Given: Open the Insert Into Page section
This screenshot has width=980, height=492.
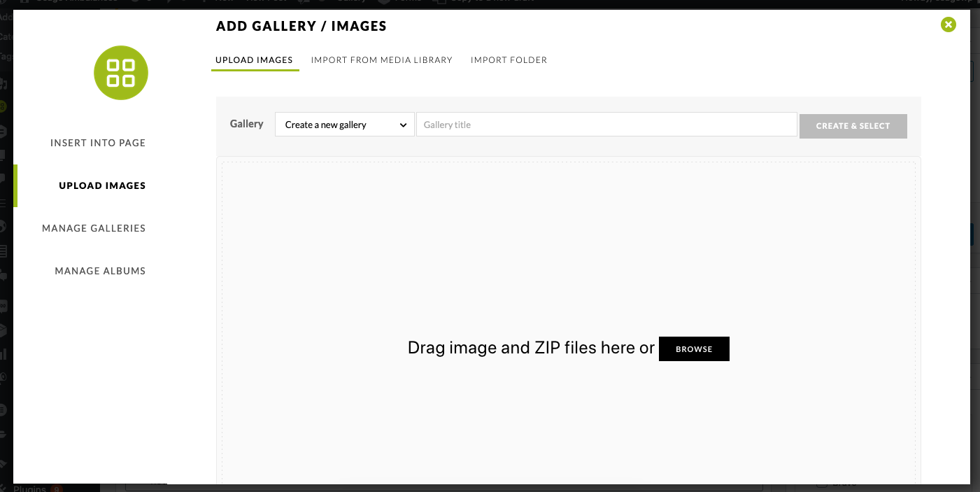Looking at the screenshot, I should pyautogui.click(x=98, y=143).
